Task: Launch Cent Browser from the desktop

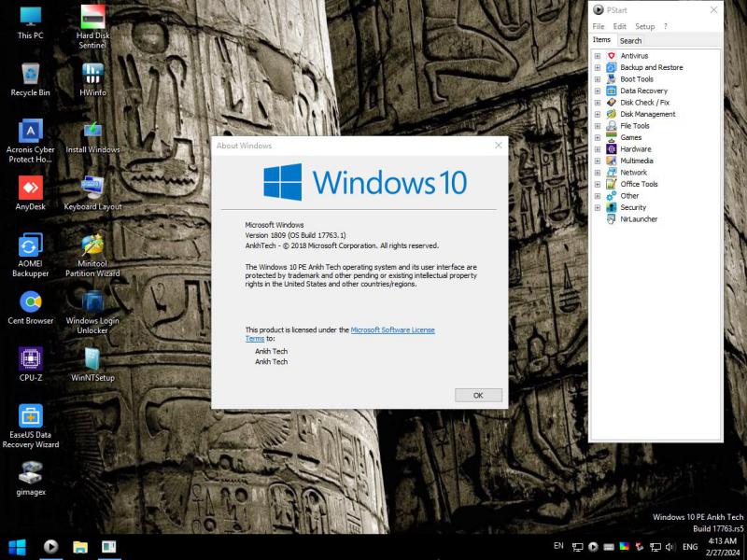Action: (31, 308)
